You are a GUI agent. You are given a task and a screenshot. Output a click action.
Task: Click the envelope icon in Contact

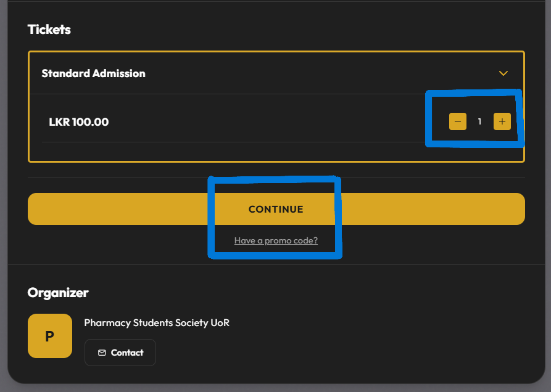coord(102,353)
